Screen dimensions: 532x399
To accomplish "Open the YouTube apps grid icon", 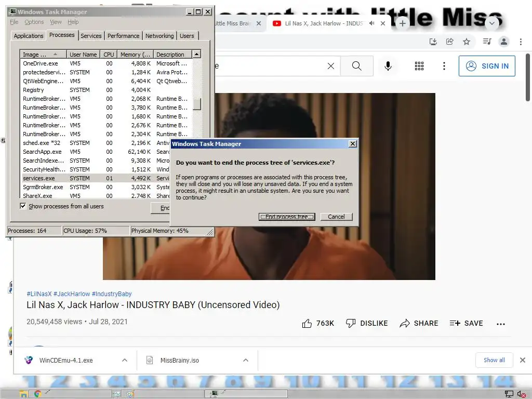I will (x=419, y=66).
